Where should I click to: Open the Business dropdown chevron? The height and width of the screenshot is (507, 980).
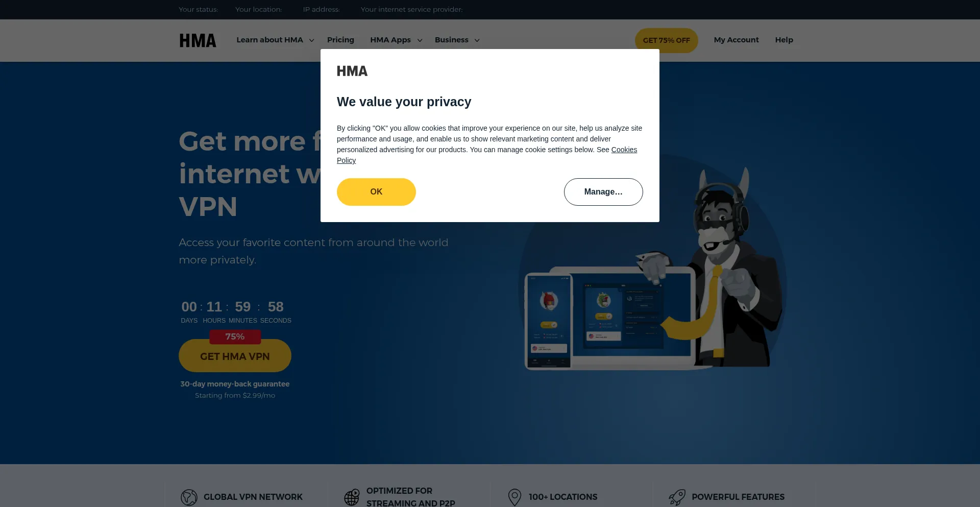477,40
